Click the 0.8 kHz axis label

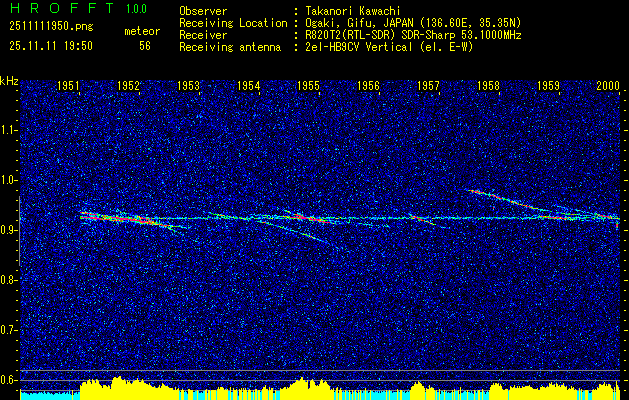8,280
